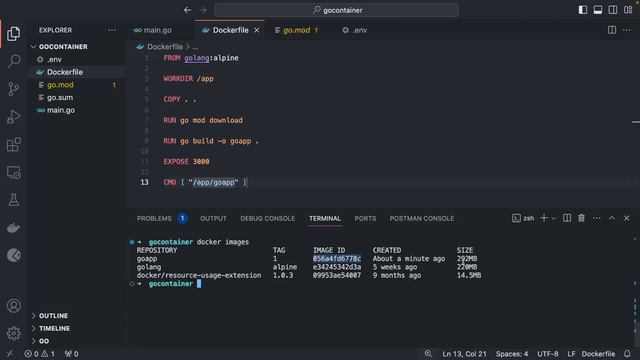Screen dimensions: 640x360
Task: Open the DEBUG CONSOLE panel tab
Action: pos(267,218)
